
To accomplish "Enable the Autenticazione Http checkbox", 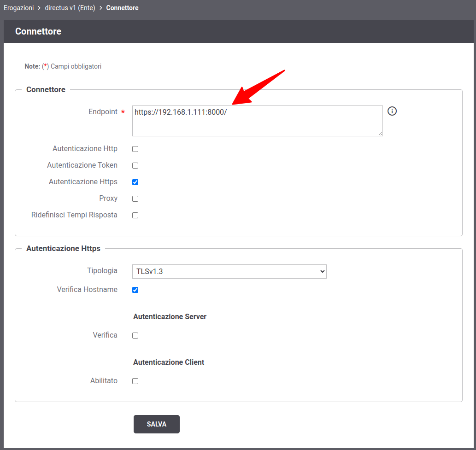I will point(135,149).
